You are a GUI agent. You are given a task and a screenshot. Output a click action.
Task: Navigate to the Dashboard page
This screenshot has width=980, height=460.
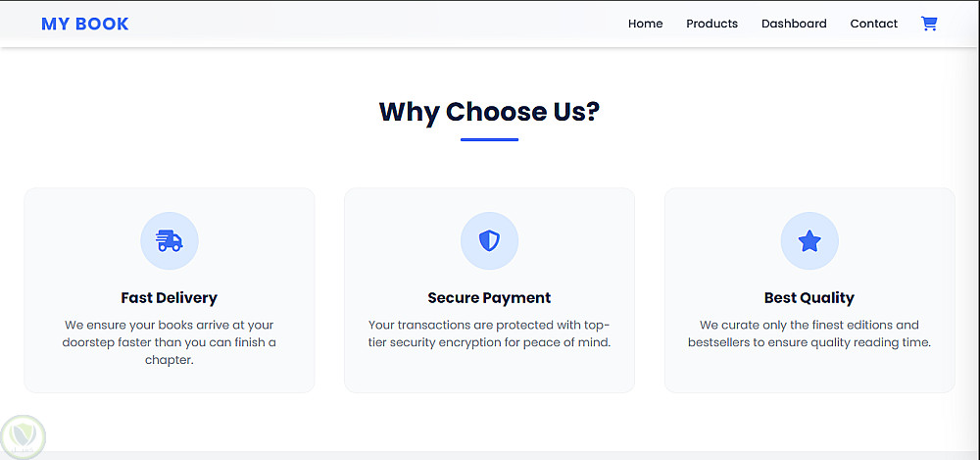(x=794, y=24)
